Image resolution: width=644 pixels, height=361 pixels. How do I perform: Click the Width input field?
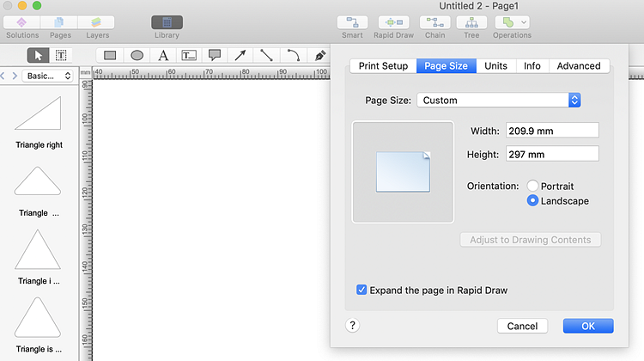pyautogui.click(x=551, y=131)
